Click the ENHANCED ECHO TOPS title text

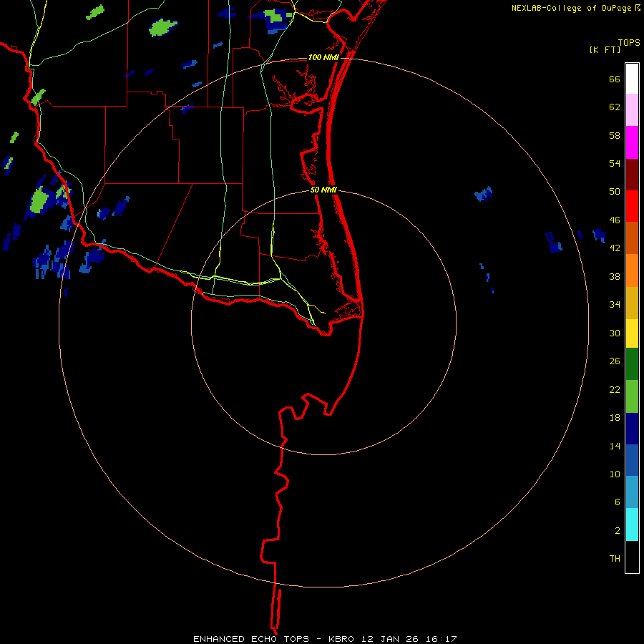pos(251,639)
